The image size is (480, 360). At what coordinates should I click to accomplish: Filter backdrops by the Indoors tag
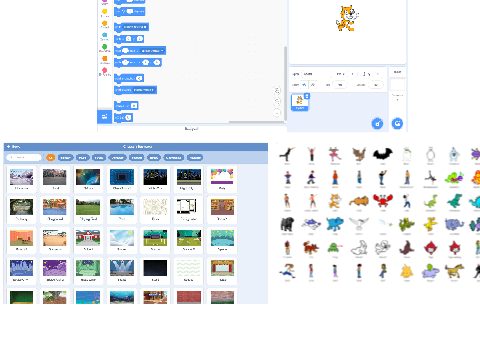tap(136, 157)
